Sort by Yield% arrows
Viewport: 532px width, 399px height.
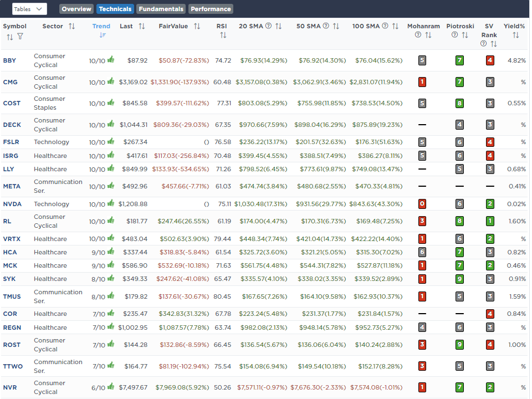(x=516, y=35)
